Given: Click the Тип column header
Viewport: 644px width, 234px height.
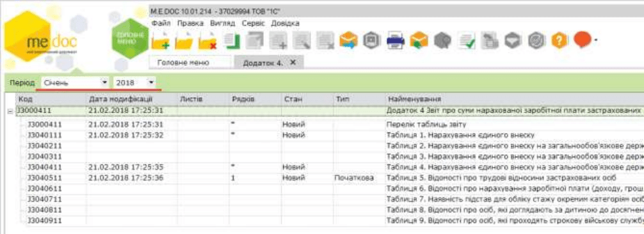Looking at the screenshot, I should (x=358, y=99).
